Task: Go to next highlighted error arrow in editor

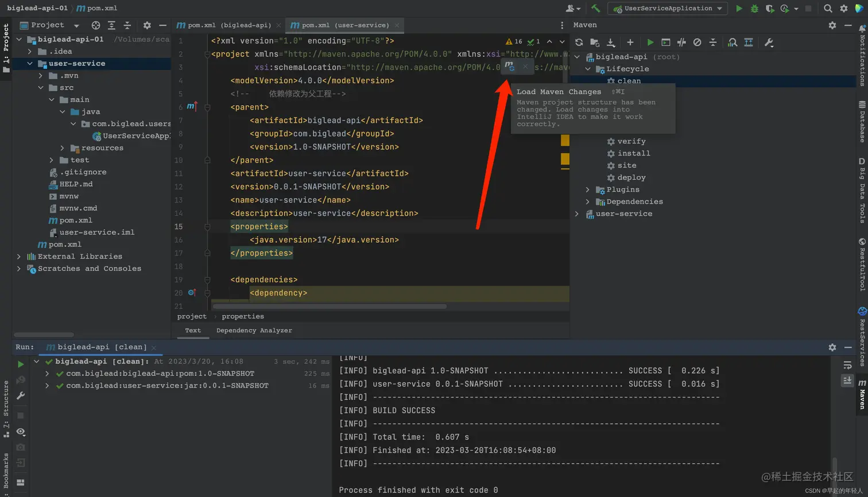Action: click(562, 42)
